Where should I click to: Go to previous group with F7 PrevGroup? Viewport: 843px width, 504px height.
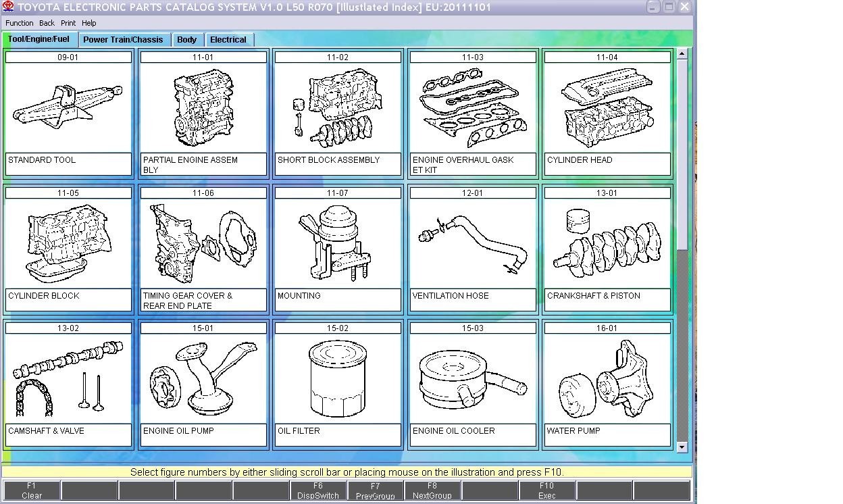375,490
